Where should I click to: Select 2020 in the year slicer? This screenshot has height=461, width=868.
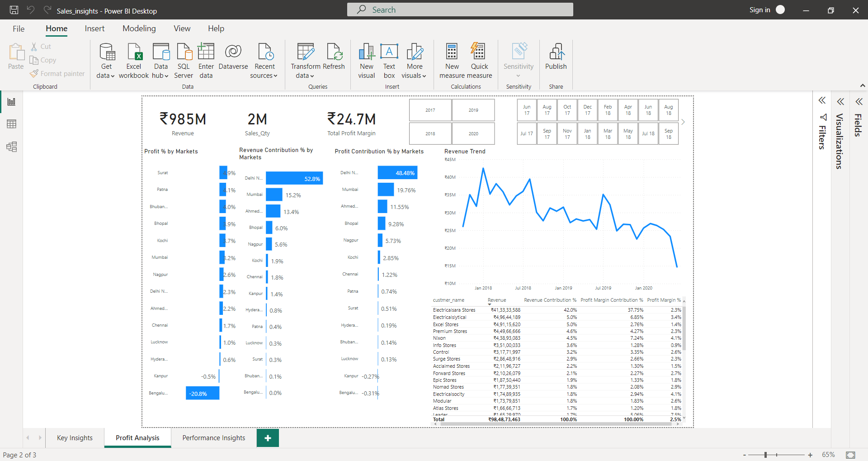(473, 133)
